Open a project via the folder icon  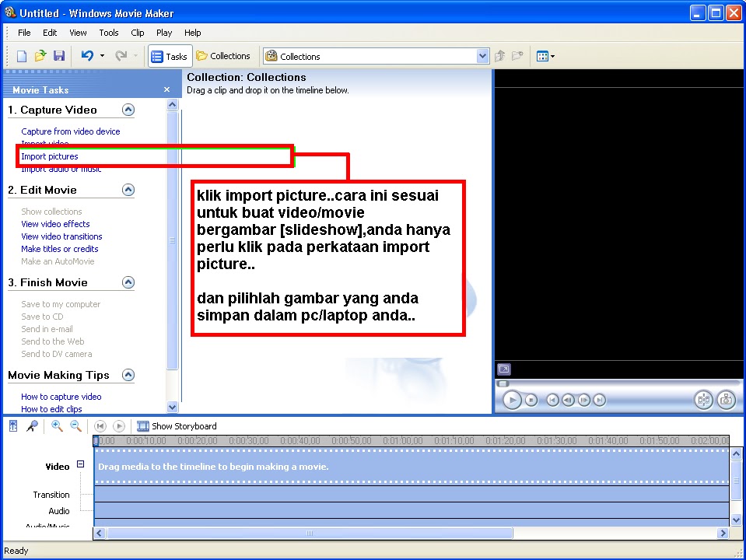pos(40,56)
